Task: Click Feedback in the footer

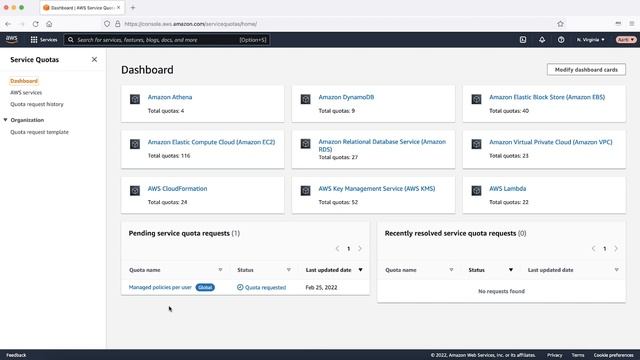Action: 16,355
